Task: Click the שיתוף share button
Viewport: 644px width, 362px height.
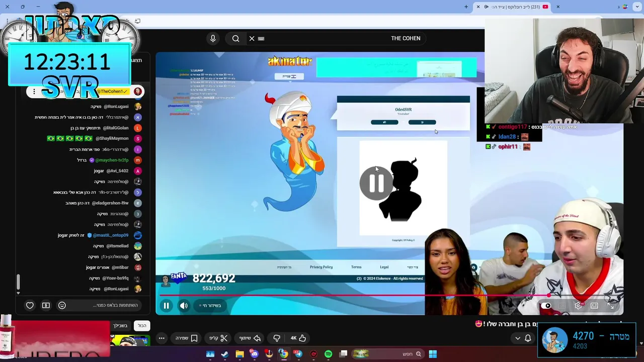Action: click(x=250, y=338)
